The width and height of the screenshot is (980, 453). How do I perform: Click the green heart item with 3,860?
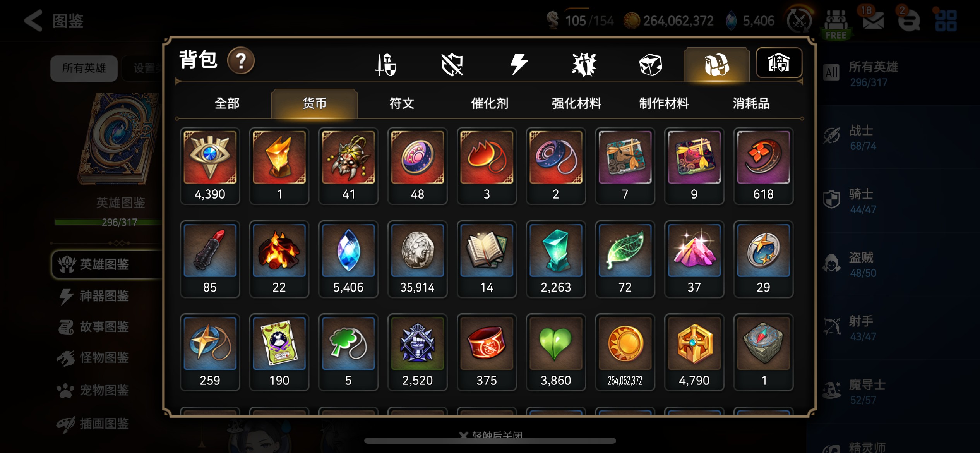(x=555, y=352)
